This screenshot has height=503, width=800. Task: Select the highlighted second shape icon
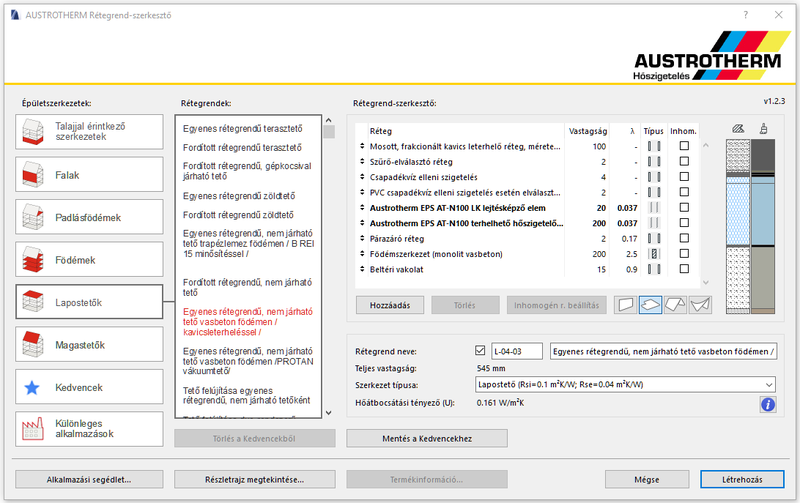pyautogui.click(x=651, y=305)
